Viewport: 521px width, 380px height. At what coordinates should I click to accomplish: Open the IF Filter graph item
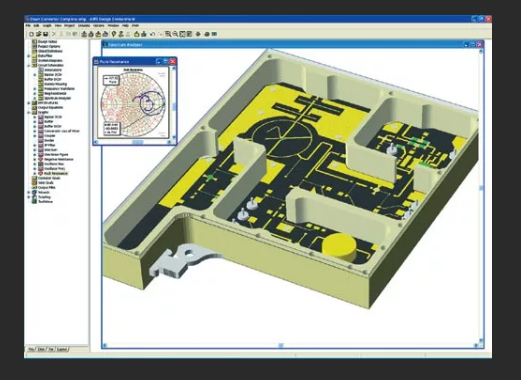pyautogui.click(x=50, y=145)
